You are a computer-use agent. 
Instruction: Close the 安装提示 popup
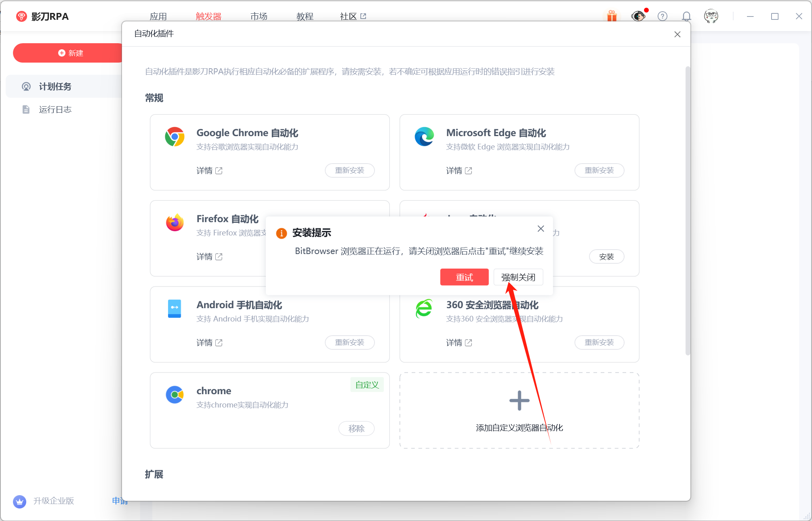pyautogui.click(x=541, y=229)
